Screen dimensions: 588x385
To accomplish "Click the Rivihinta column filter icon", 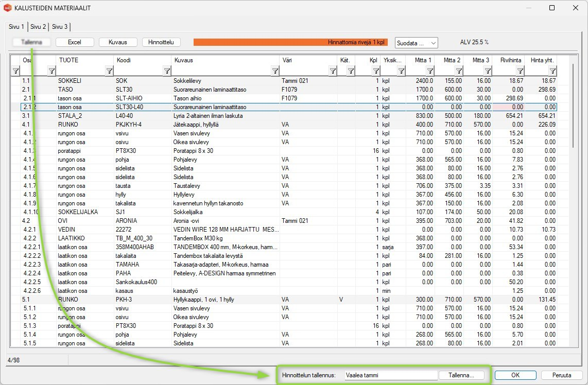I will [520, 71].
